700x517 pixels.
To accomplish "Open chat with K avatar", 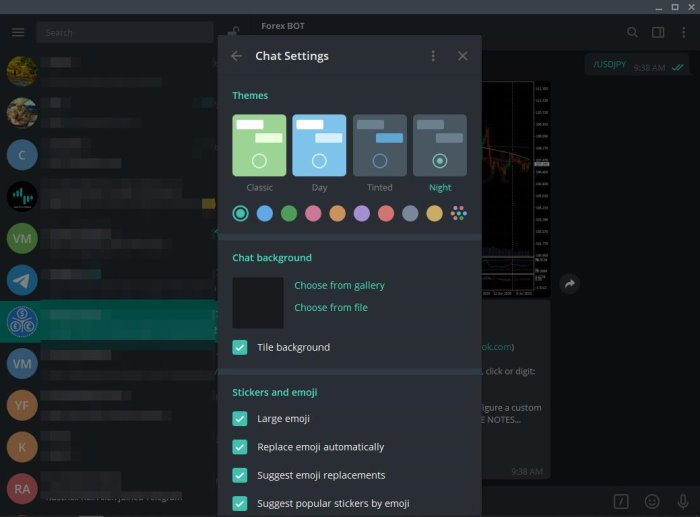I will [x=22, y=447].
